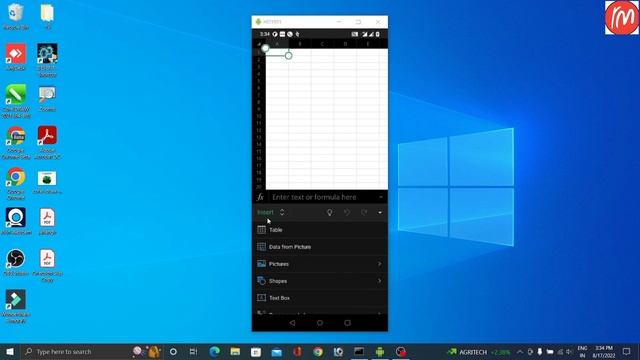Tap the Table option in Insert menu
Image resolution: width=640 pixels, height=360 pixels.
(x=320, y=230)
